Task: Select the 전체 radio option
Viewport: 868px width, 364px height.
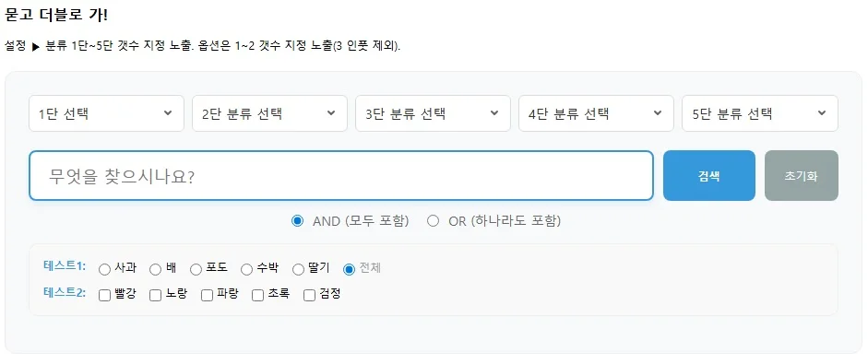Action: 349,269
